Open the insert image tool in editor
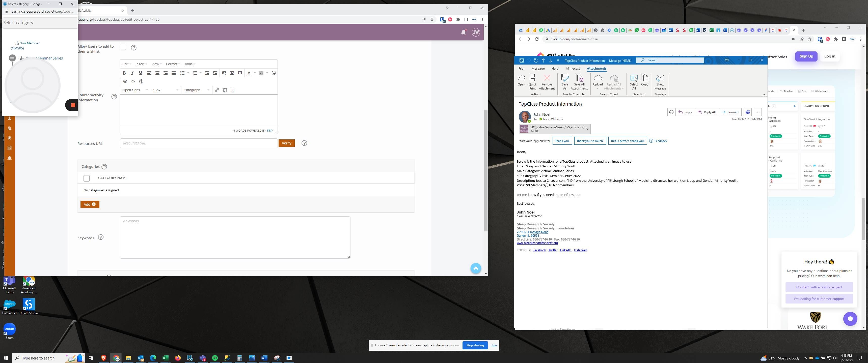This screenshot has height=363, width=868. pos(232,73)
